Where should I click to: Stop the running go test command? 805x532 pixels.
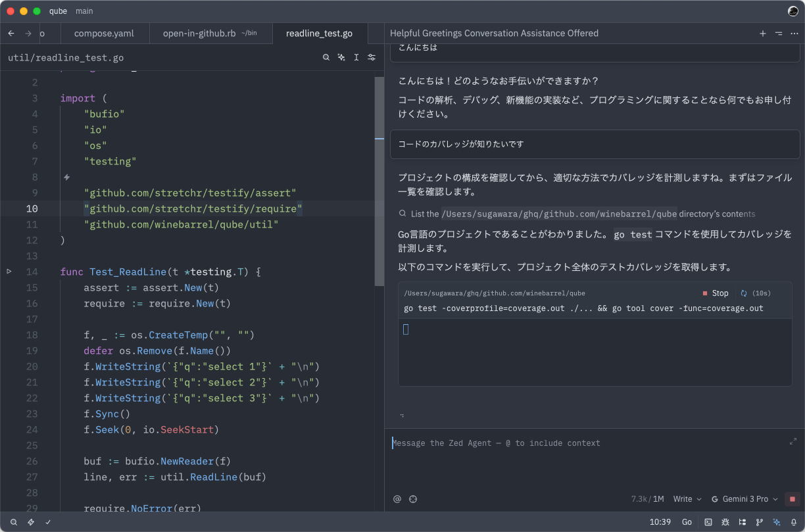pyautogui.click(x=716, y=293)
